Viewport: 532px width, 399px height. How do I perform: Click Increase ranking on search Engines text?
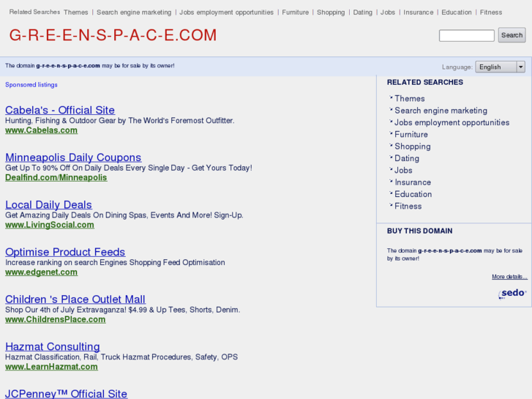(x=115, y=262)
